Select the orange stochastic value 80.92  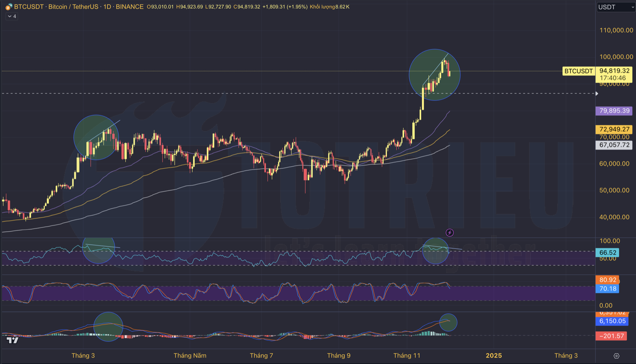(x=608, y=280)
